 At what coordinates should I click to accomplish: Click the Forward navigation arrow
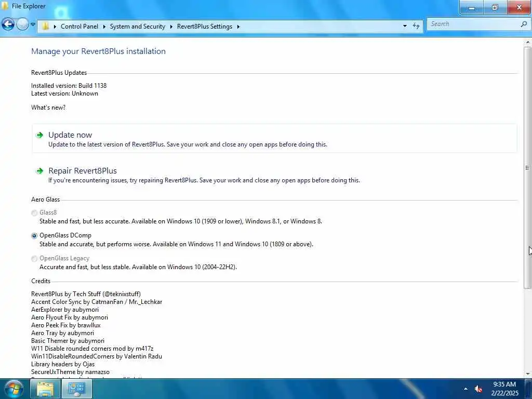(x=22, y=24)
